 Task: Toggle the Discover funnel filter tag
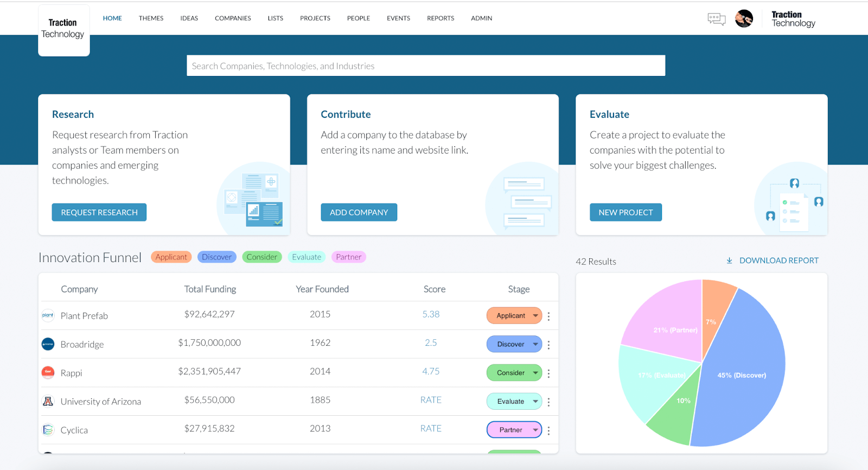[x=217, y=257]
